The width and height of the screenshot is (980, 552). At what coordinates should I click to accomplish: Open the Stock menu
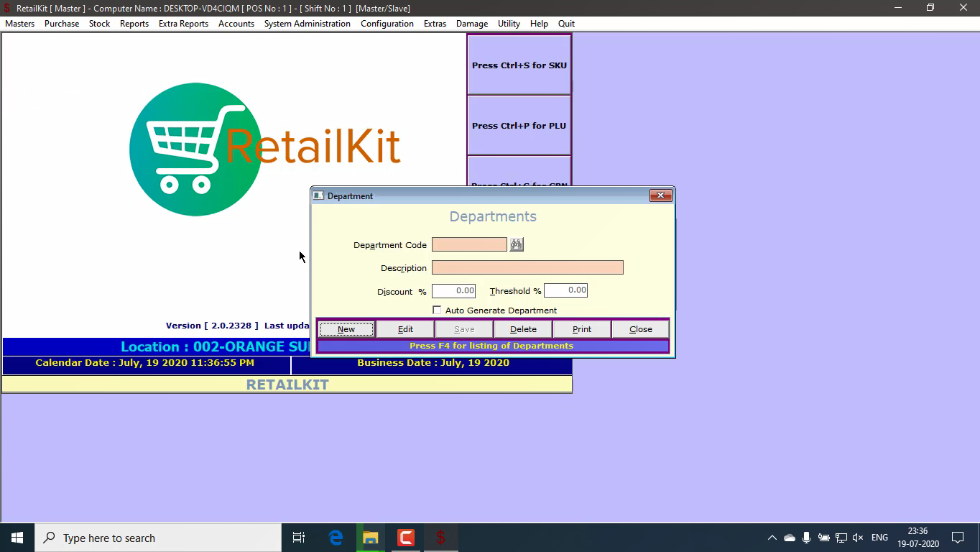pos(100,24)
